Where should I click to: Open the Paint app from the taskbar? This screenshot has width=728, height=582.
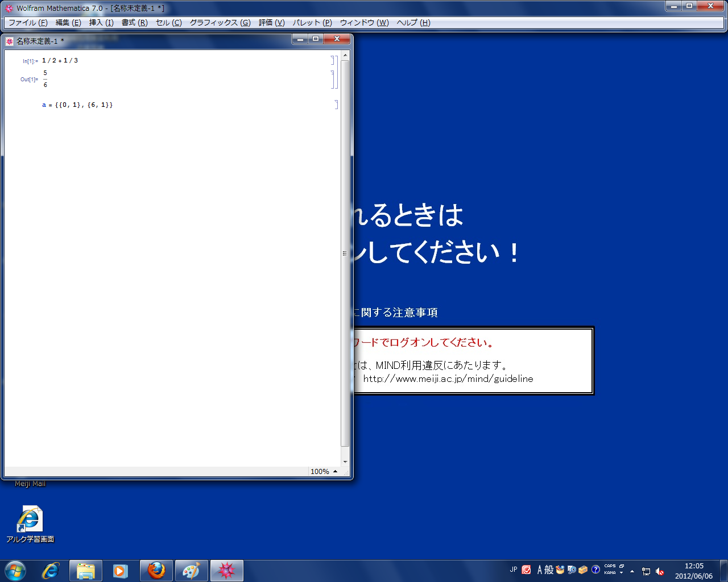pos(192,571)
